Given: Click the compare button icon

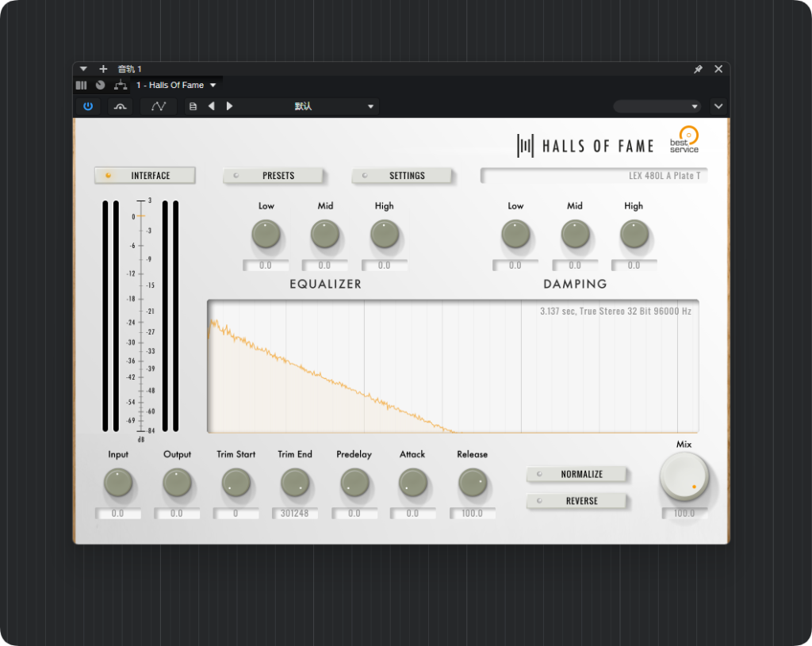Looking at the screenshot, I should (x=121, y=106).
